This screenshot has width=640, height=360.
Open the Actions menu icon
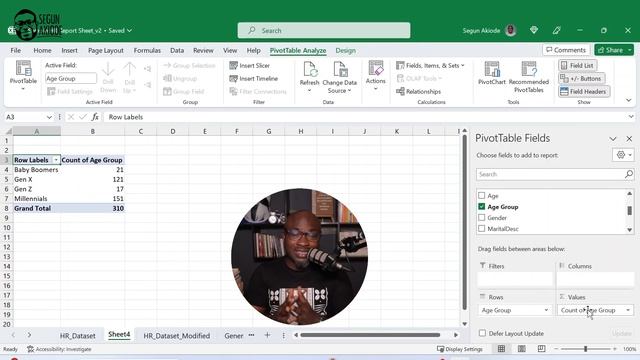pos(376,68)
